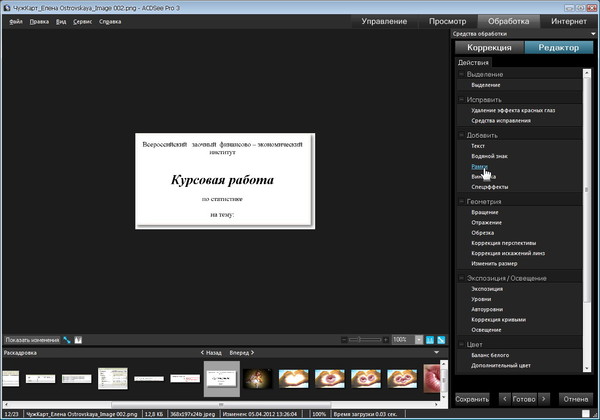Open the Раскадровка panel dropdown arrow
Image resolution: width=600 pixels, height=420 pixels.
(x=437, y=352)
